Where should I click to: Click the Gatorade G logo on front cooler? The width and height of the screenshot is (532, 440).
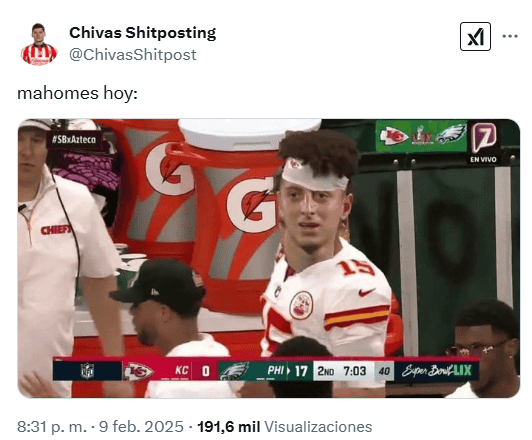point(252,204)
